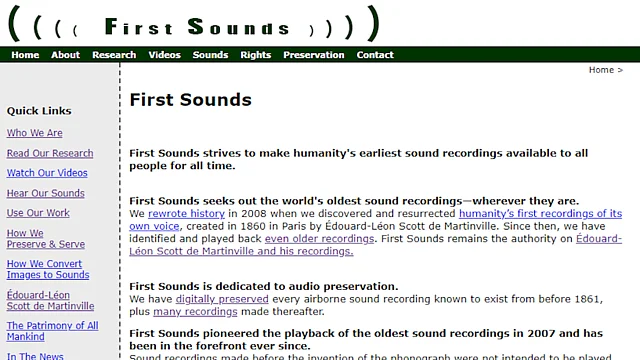Screen dimensions: 640x360
Task: Follow How We Convert Images to Sounds
Action: [x=48, y=269]
